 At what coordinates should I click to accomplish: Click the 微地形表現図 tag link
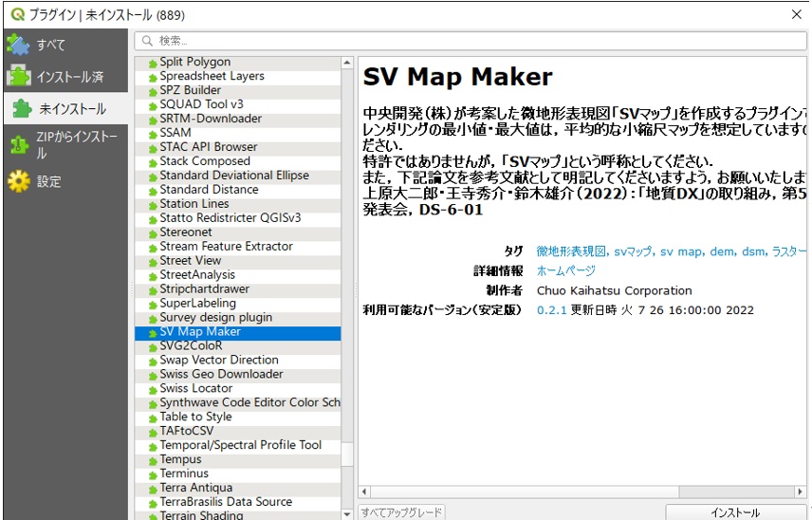(572, 251)
